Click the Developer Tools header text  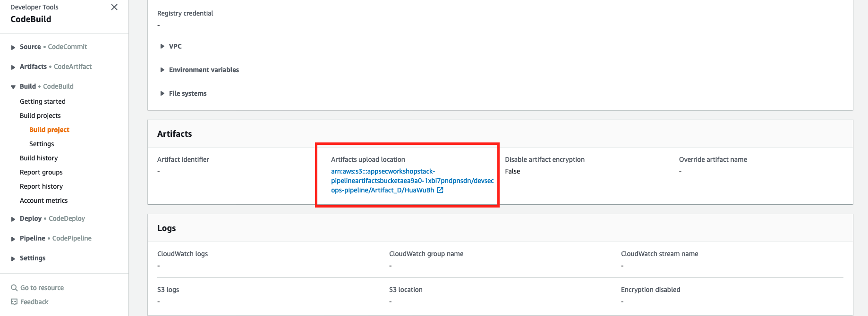pos(34,7)
